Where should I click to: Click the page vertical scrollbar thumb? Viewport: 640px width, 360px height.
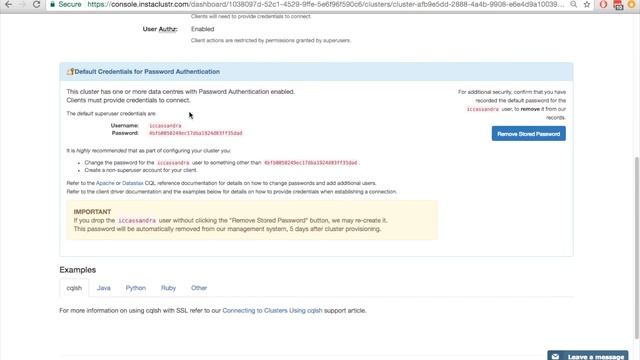(x=637, y=248)
